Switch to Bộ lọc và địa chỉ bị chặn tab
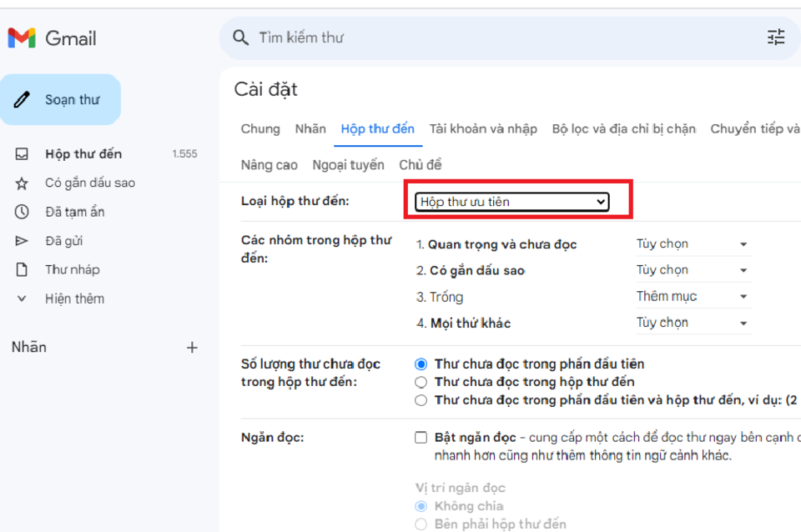 (623, 128)
